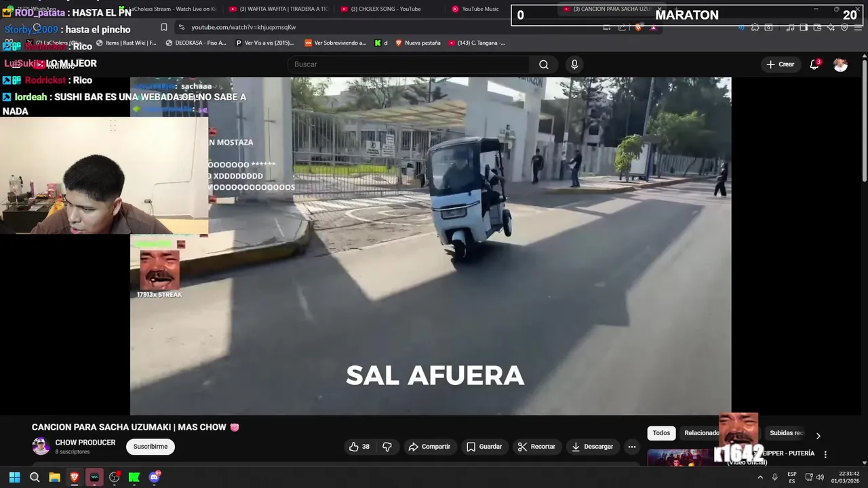Open DECOKASA bookmark
868x488 pixels.
(196, 43)
